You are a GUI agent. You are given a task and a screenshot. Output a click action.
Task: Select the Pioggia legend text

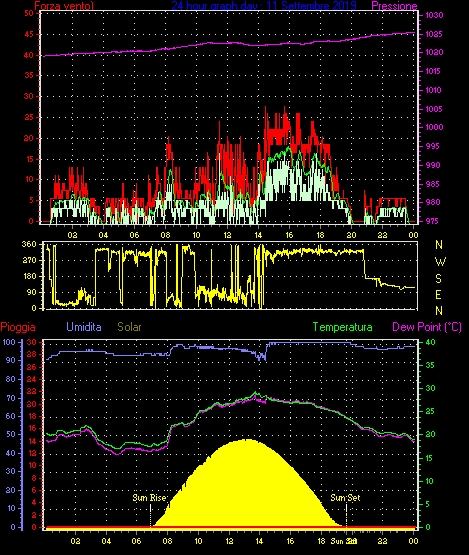click(18, 327)
